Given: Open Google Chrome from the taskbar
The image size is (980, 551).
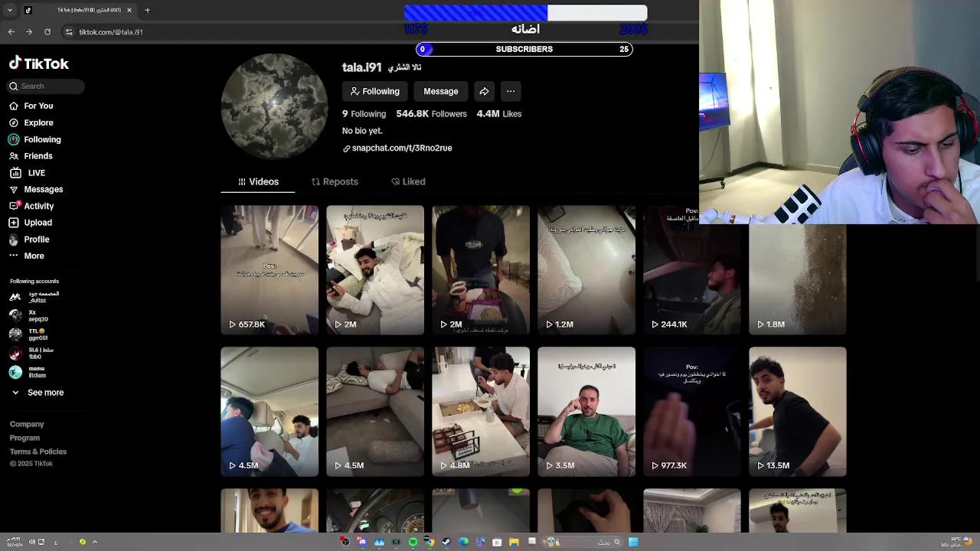Looking at the screenshot, I should 430,542.
